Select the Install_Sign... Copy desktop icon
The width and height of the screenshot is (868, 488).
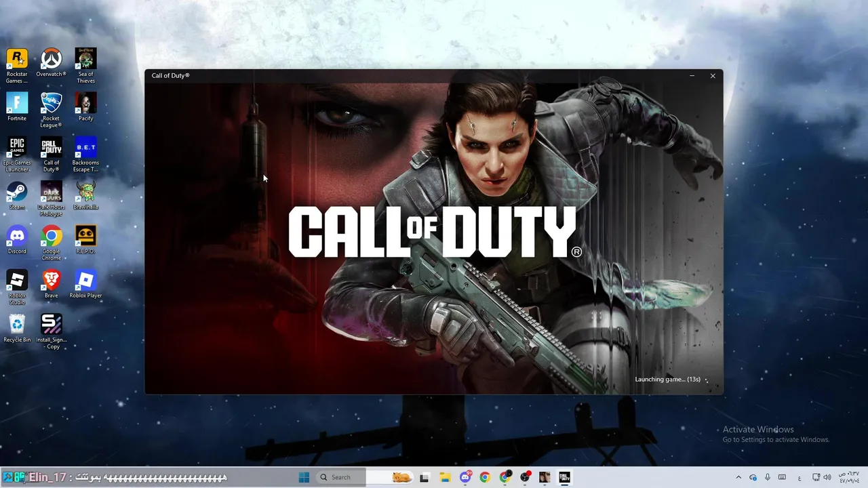[52, 332]
